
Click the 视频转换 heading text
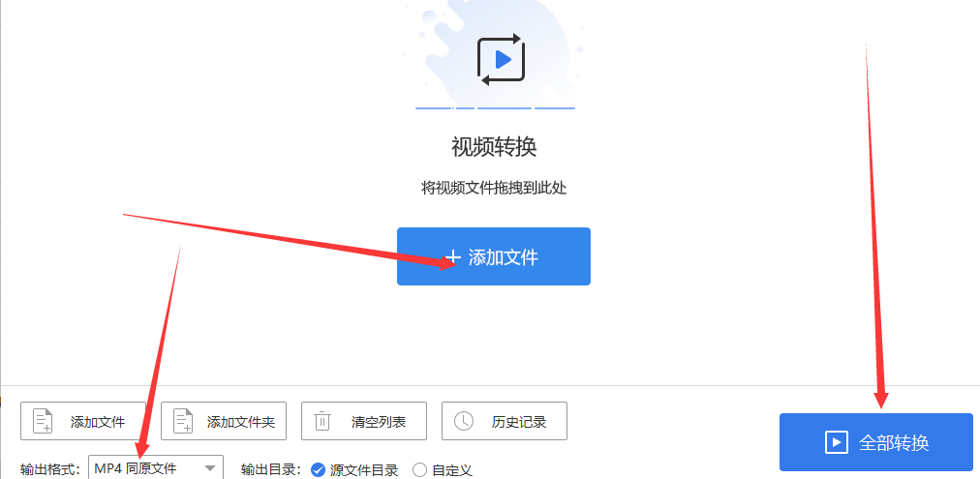pos(495,147)
